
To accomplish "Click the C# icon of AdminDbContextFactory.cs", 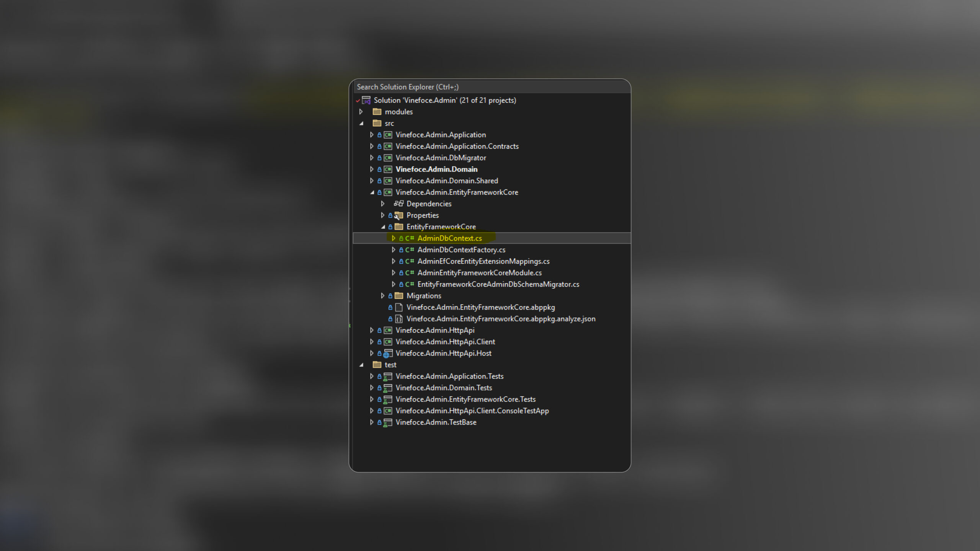I will (410, 249).
